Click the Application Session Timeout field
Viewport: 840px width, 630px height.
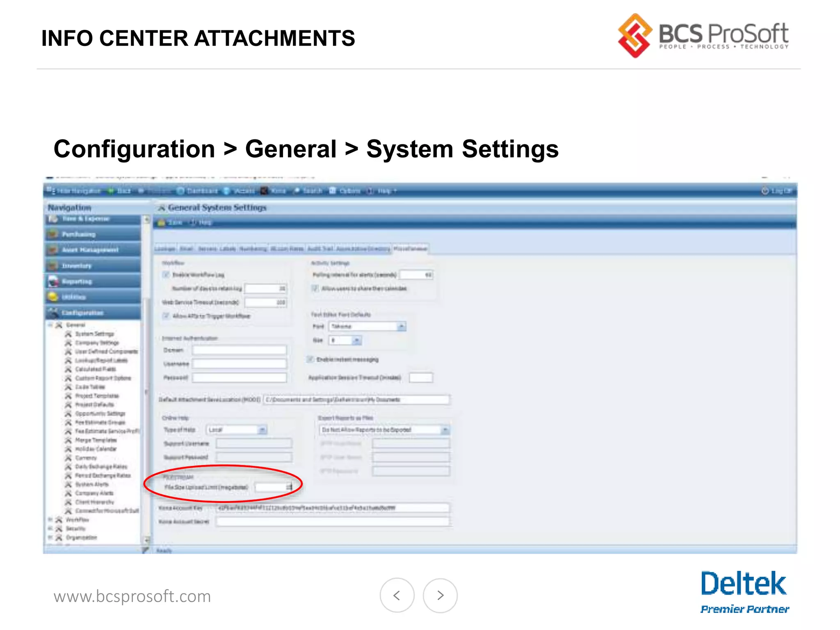pyautogui.click(x=421, y=377)
